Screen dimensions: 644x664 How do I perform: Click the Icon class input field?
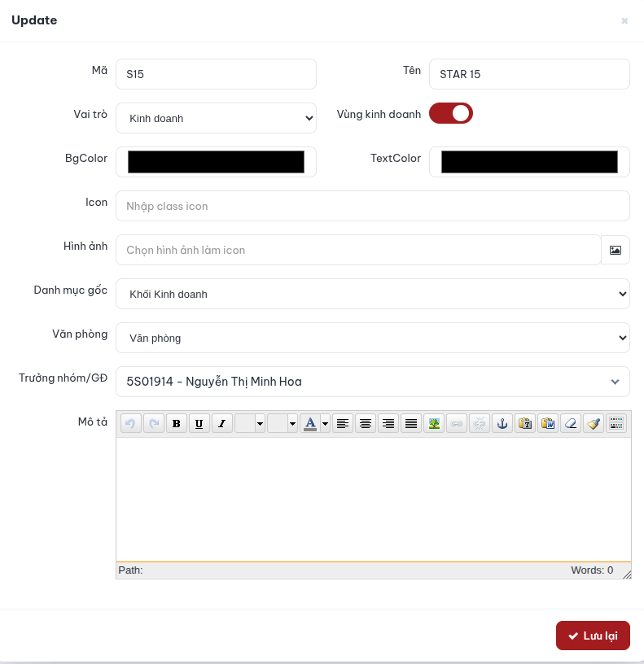pos(373,206)
